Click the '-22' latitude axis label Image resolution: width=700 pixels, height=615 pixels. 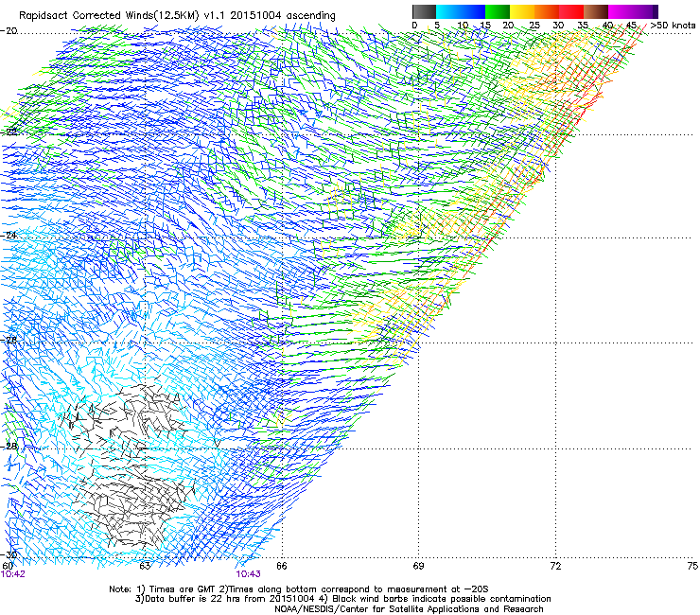point(9,132)
